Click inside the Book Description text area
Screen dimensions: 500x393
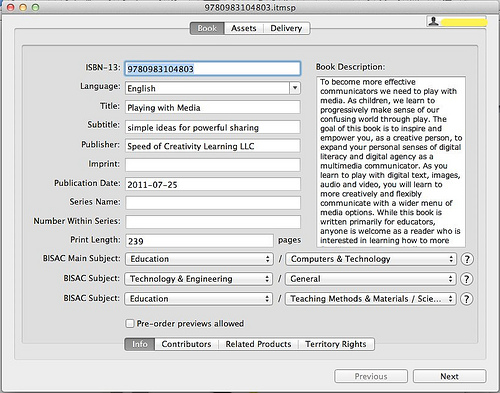coord(391,162)
